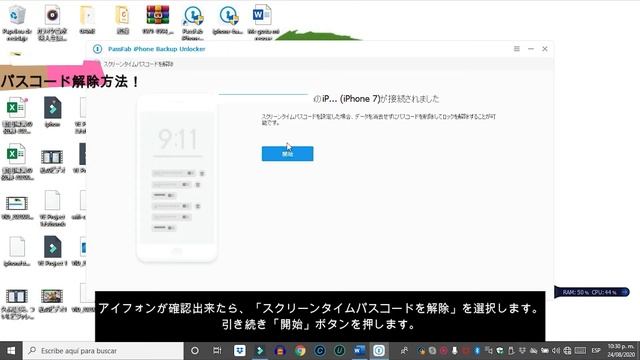Open the top Excel file on desktop
Screen dimensions: 640x360
point(17,115)
